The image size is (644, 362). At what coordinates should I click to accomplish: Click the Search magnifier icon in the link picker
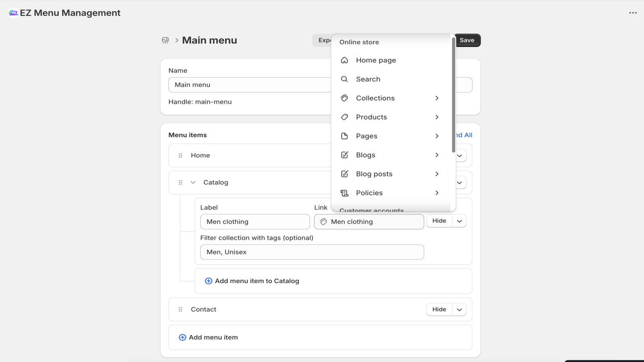click(x=344, y=79)
